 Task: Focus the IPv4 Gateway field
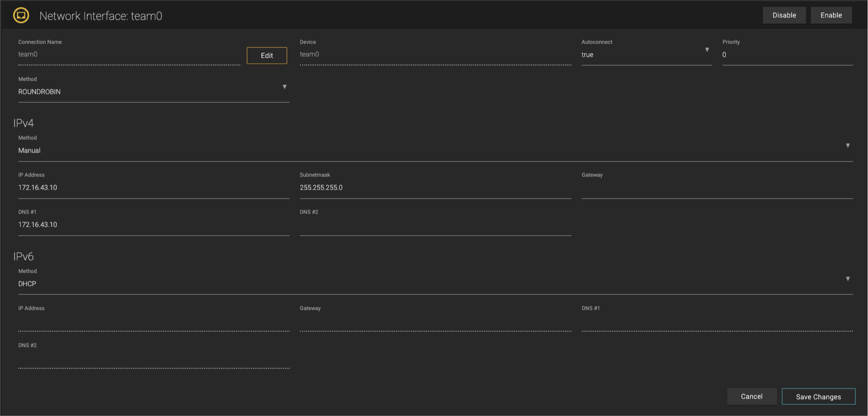717,188
